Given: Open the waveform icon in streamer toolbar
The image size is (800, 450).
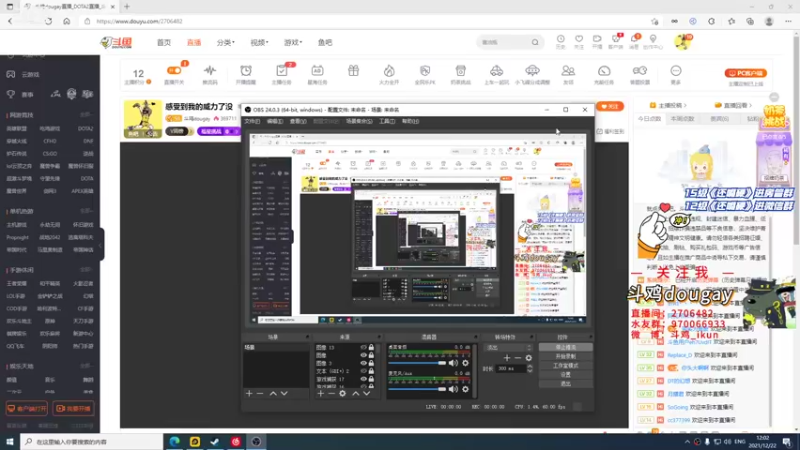Looking at the screenshot, I should 210,70.
